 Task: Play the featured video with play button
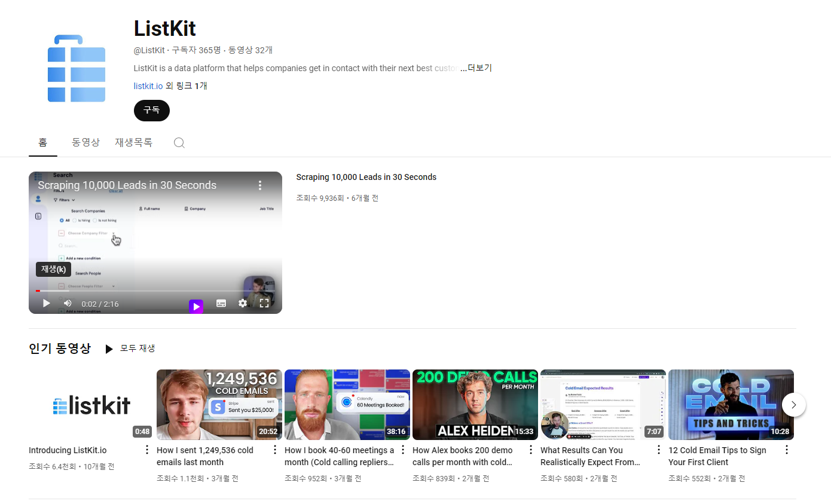pos(46,303)
